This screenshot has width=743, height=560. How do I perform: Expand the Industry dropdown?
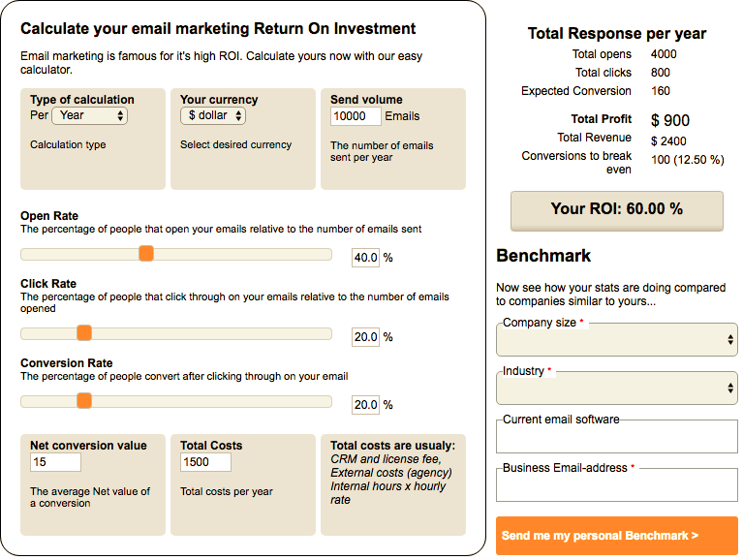click(x=616, y=389)
